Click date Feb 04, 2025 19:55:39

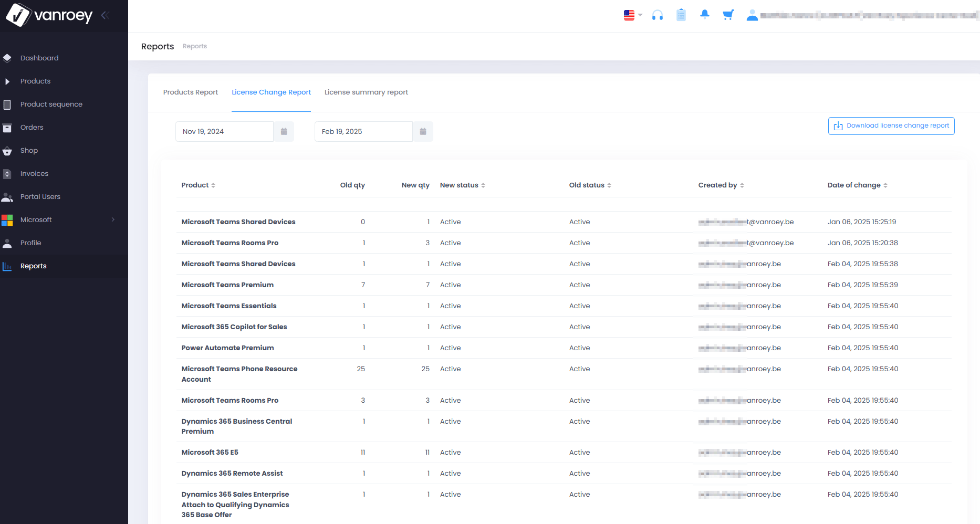[863, 285]
